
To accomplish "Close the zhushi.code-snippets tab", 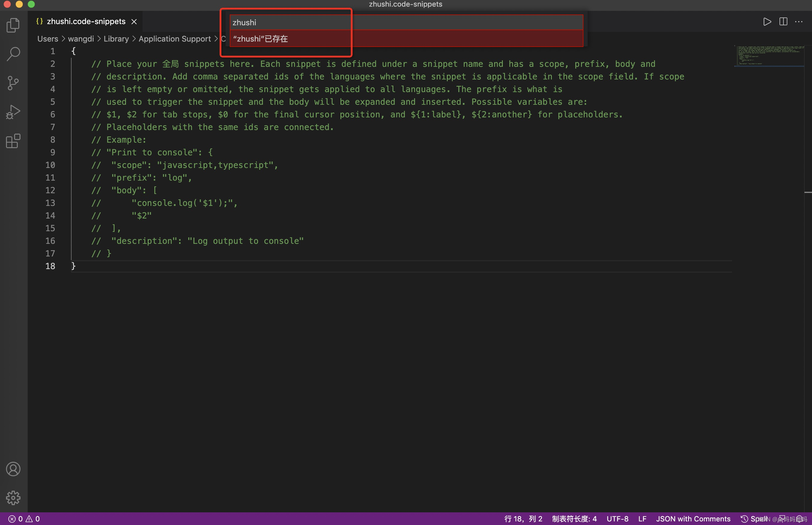I will click(134, 22).
